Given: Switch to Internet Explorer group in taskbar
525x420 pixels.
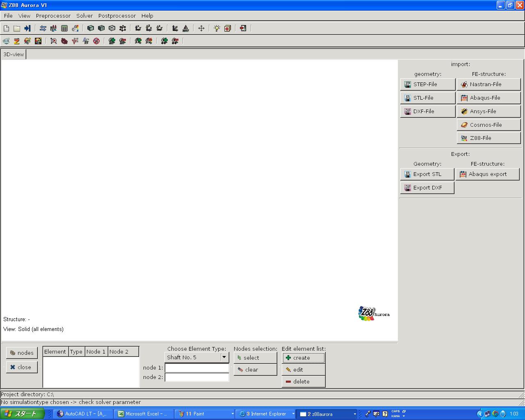Looking at the screenshot, I should pos(265,414).
